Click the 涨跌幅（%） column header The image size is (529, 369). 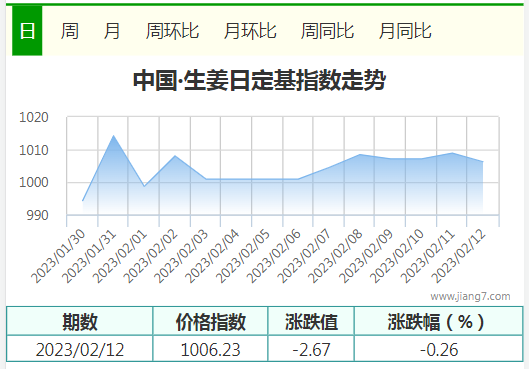point(439,321)
